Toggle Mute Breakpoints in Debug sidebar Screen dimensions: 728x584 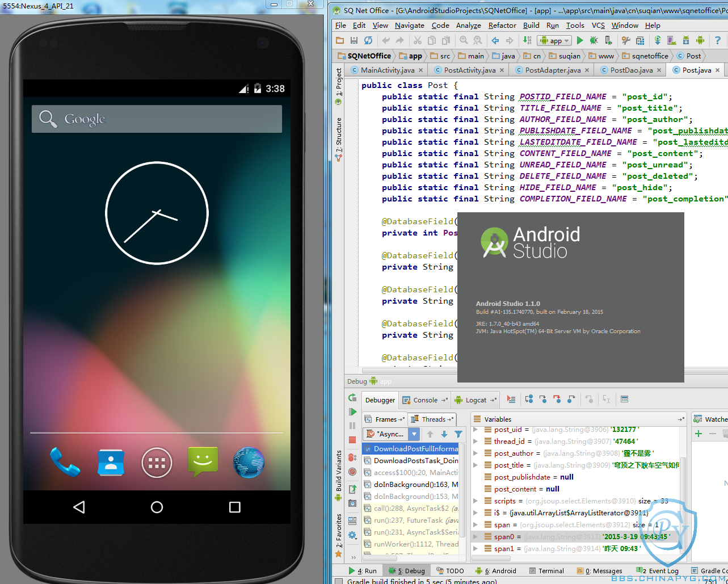pos(352,472)
